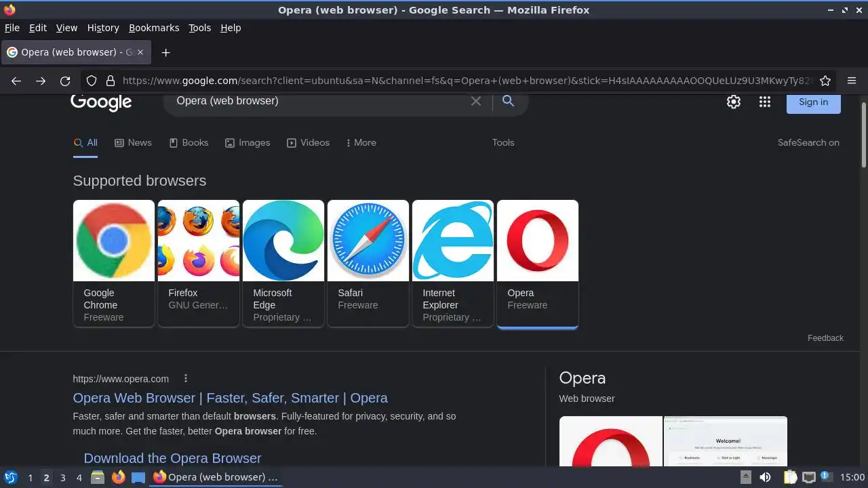Switch to workspace 2
The height and width of the screenshot is (488, 868).
pyautogui.click(x=46, y=478)
